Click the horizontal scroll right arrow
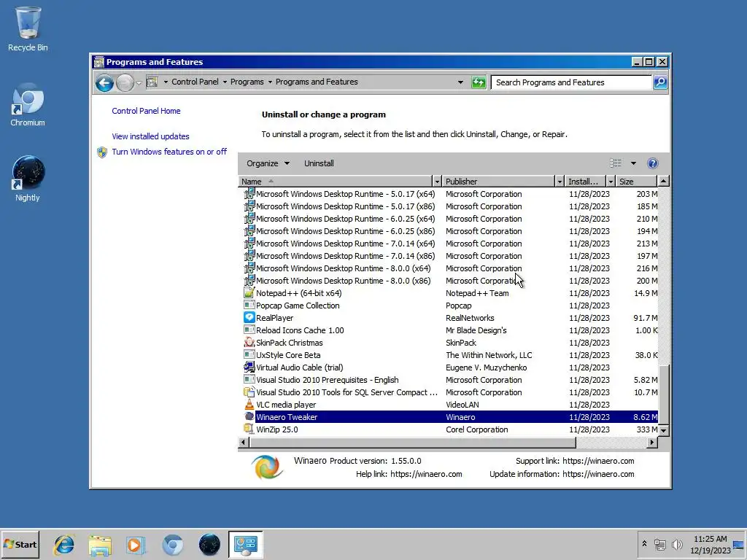Viewport: 747px width, 560px height. tap(652, 443)
